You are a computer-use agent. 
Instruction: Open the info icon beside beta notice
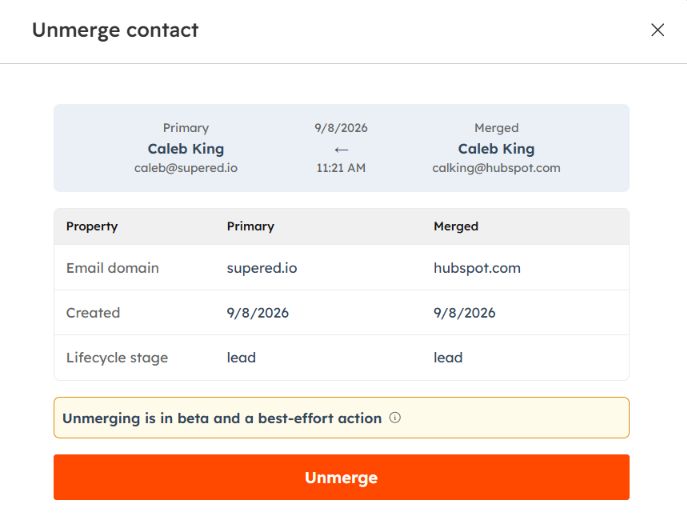coord(395,417)
